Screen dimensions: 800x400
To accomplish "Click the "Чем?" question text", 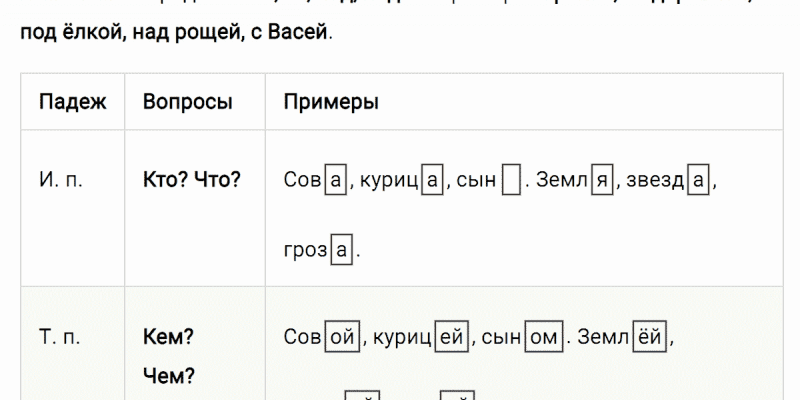I will coord(168,377).
